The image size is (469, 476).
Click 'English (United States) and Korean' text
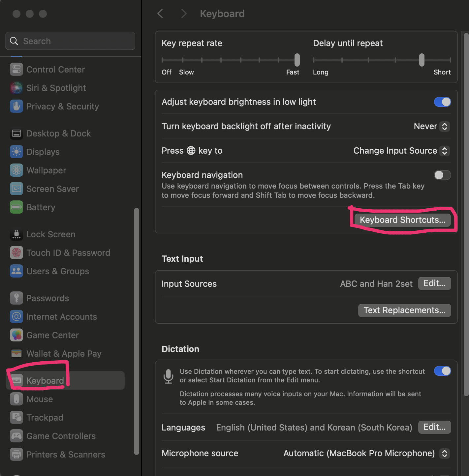(x=314, y=428)
